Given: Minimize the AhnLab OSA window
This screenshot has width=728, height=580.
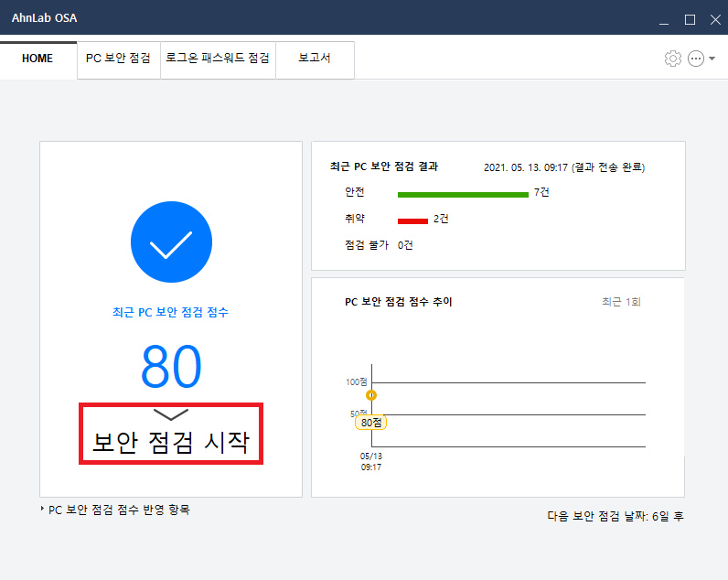Looking at the screenshot, I should click(664, 19).
